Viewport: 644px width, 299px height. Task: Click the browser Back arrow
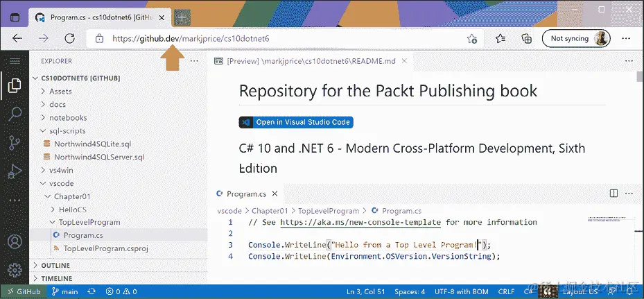(17, 39)
